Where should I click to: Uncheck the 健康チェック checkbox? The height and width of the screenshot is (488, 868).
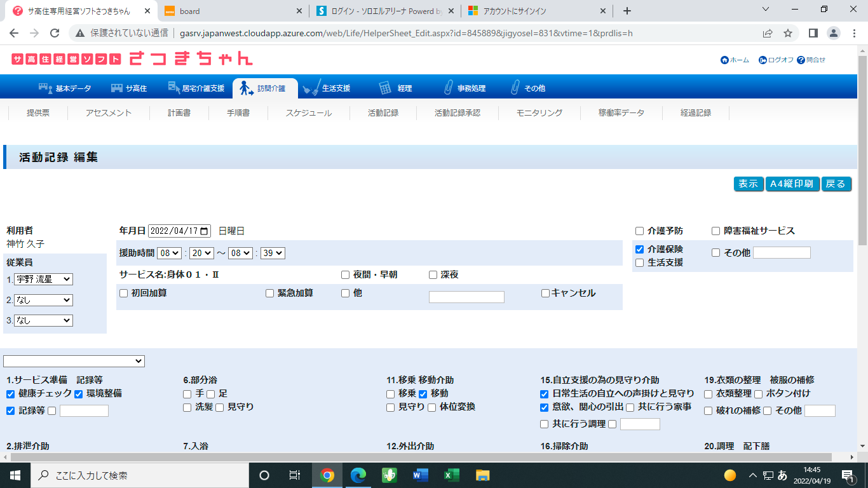[x=10, y=394]
